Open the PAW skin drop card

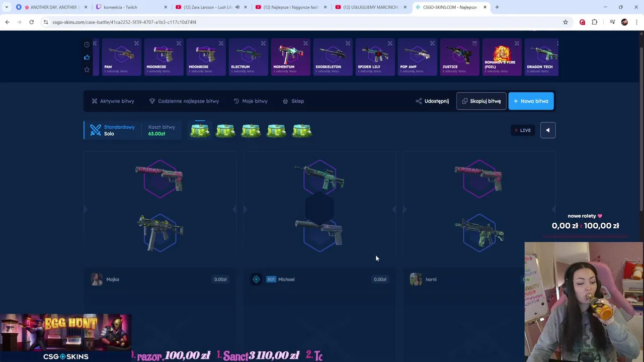click(122, 57)
